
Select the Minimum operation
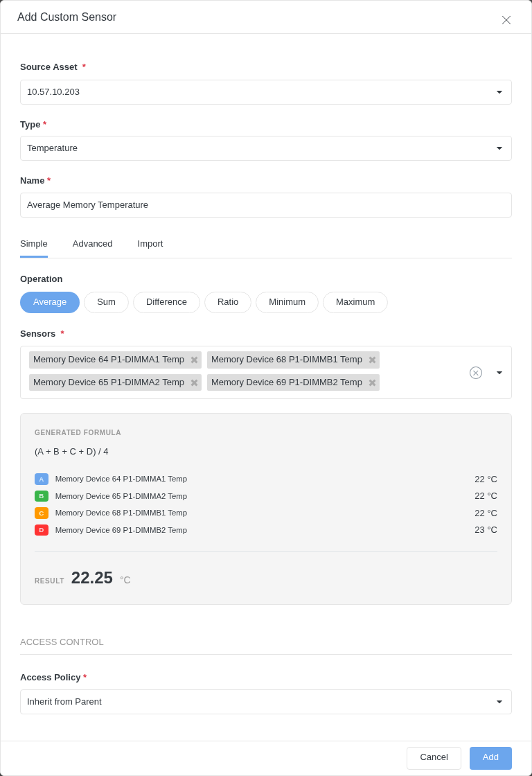[287, 302]
